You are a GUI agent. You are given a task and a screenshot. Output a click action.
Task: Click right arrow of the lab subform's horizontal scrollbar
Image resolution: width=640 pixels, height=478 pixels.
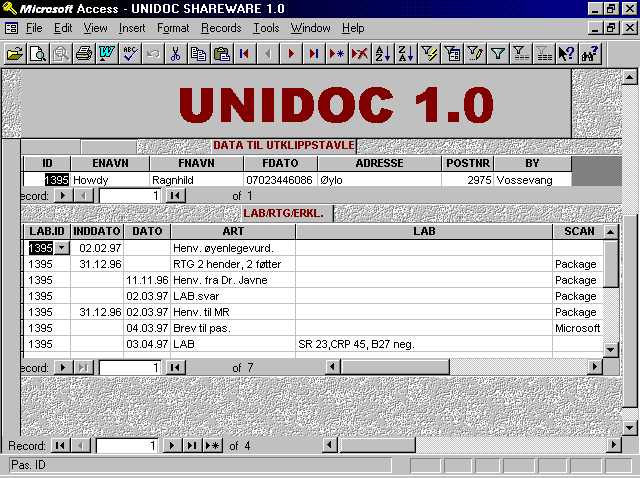595,367
